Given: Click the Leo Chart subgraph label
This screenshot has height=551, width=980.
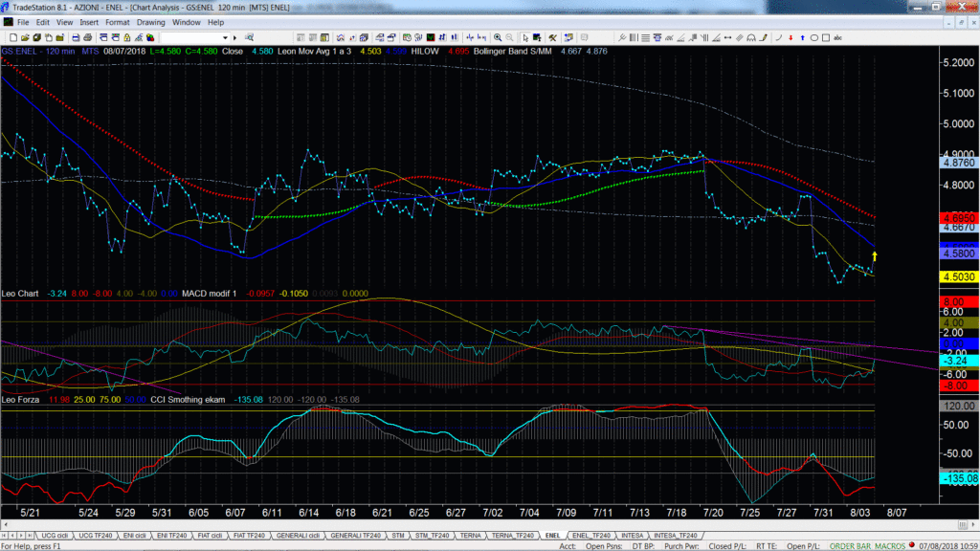Looking at the screenshot, I should (x=20, y=293).
